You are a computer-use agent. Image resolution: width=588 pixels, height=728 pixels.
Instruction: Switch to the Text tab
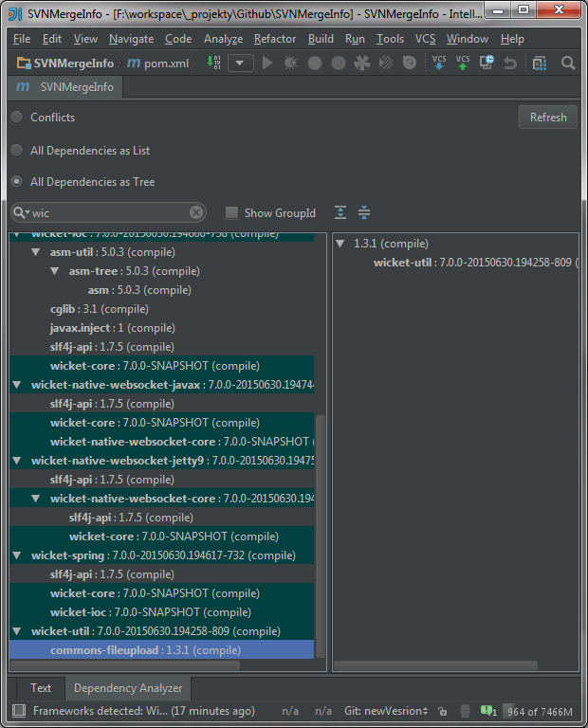(x=41, y=687)
